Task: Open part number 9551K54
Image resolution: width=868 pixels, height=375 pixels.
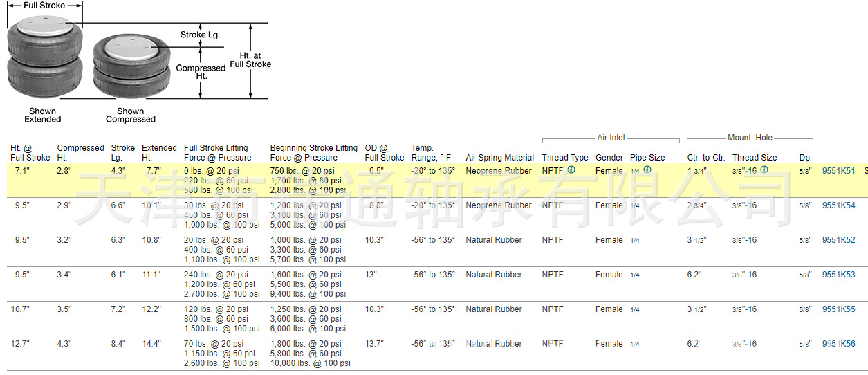Action: click(x=838, y=205)
